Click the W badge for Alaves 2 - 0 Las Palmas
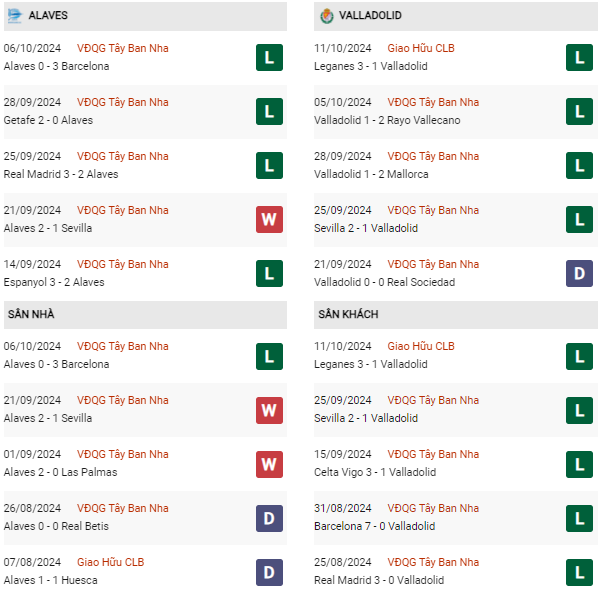The image size is (600, 591). [268, 463]
